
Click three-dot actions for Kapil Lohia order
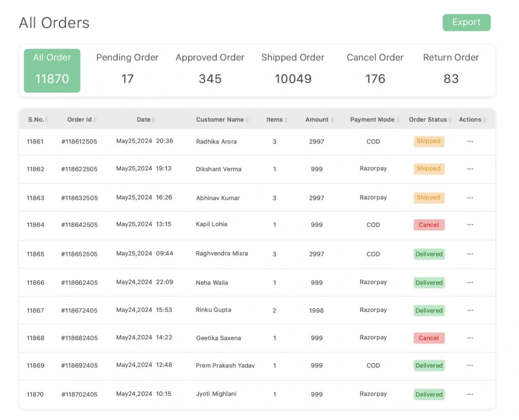pyautogui.click(x=470, y=225)
